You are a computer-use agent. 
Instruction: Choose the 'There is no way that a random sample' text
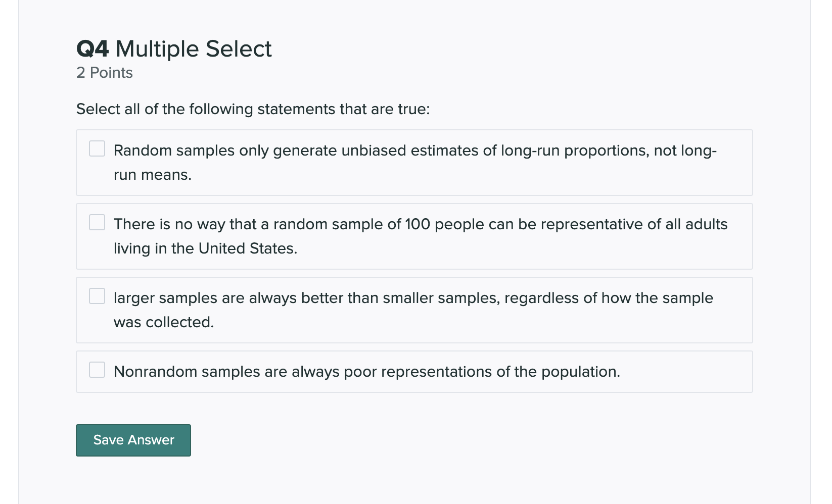253,224
